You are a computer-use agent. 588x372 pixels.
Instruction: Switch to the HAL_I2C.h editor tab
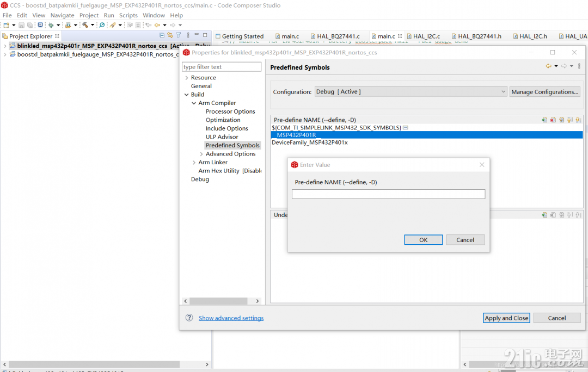point(530,36)
